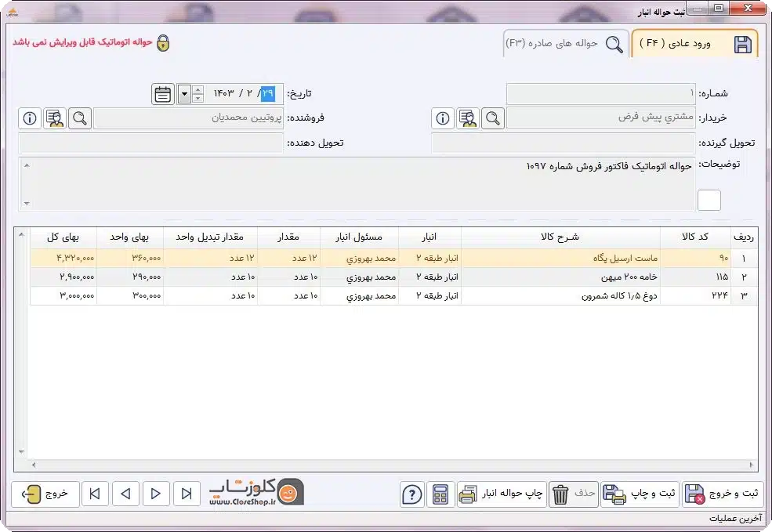The image size is (772, 532).
Task: Click the تحویل دهنده field
Action: [x=150, y=143]
